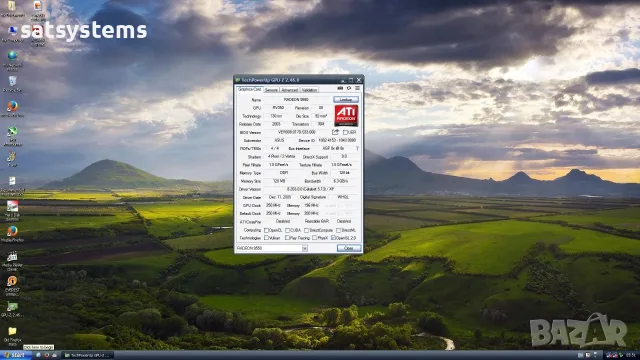The width and height of the screenshot is (640, 360).
Task: Open the GPU-Z desktop shortcut
Action: (12, 309)
